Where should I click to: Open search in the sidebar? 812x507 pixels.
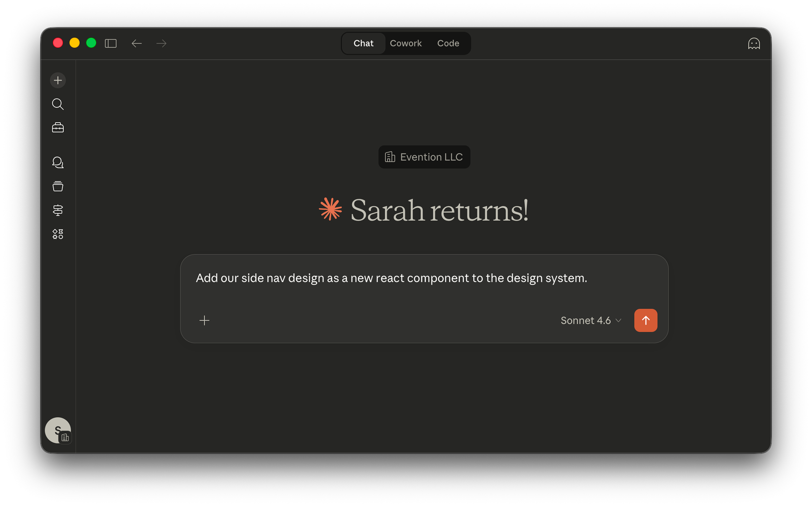(58, 104)
